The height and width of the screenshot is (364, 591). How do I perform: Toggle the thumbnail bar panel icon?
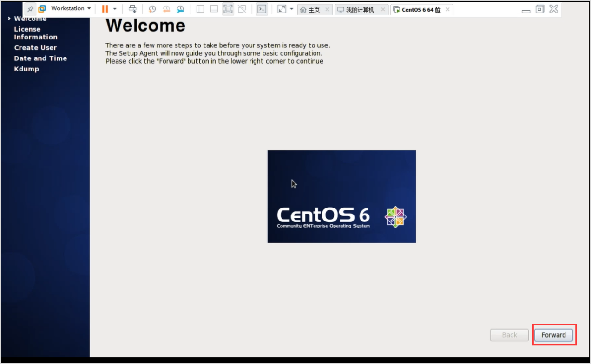[214, 9]
